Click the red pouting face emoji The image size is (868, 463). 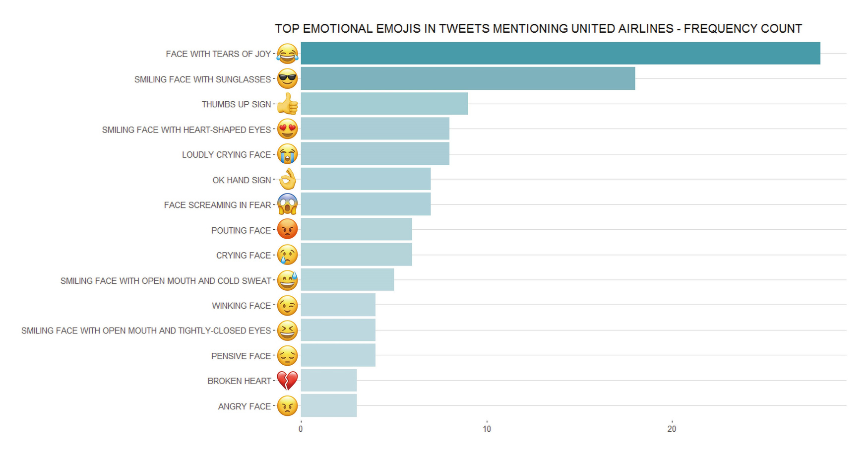coord(287,230)
